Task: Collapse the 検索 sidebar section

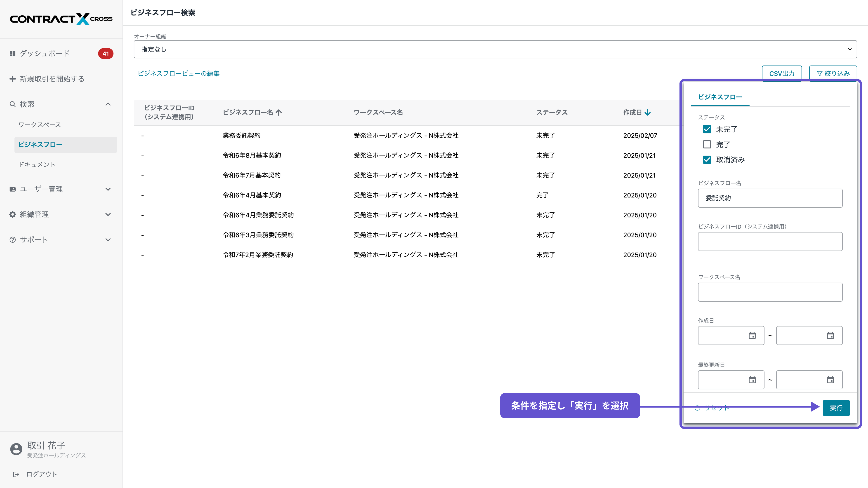Action: tap(108, 104)
